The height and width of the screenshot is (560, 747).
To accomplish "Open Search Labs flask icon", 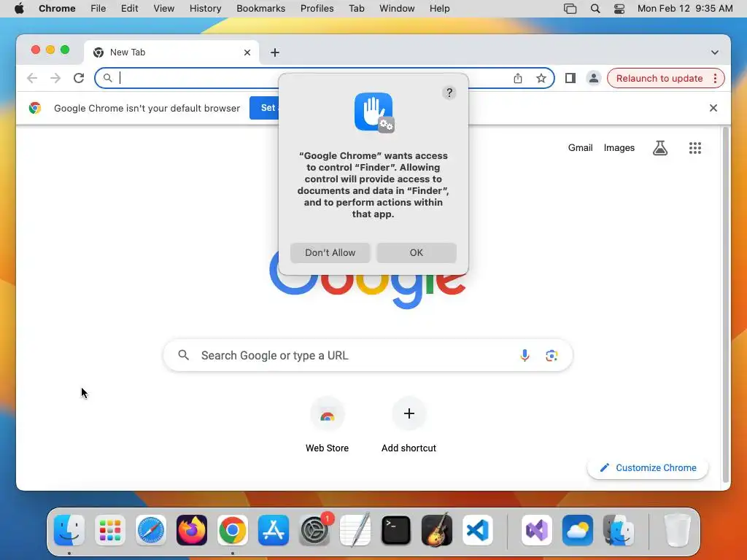I will [x=659, y=148].
